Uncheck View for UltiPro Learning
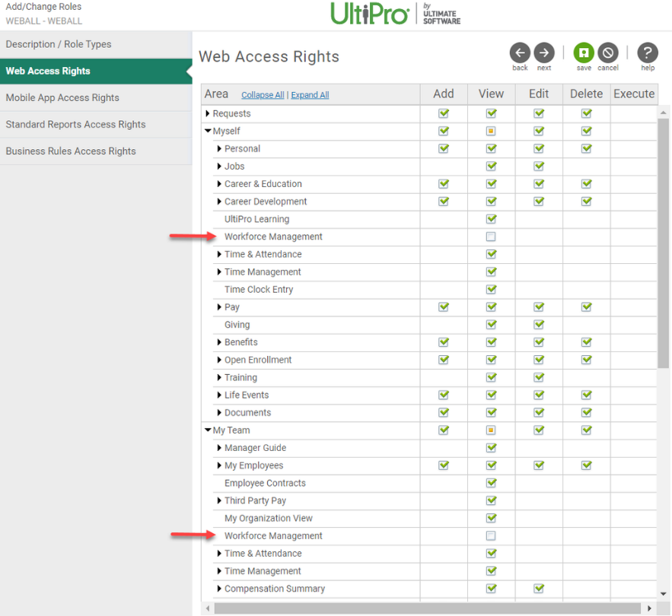672x616 pixels. [x=491, y=219]
